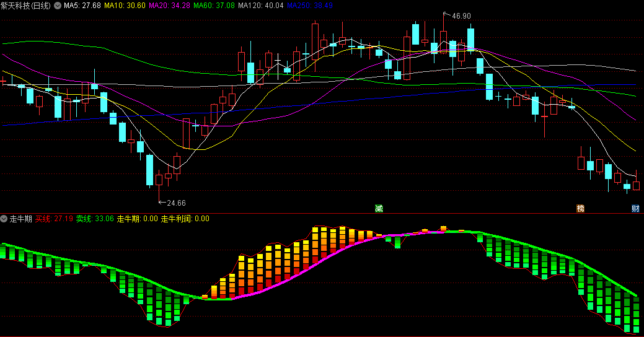This screenshot has width=644, height=337.
Task: Click the blue 财 marker icon
Action: click(635, 209)
